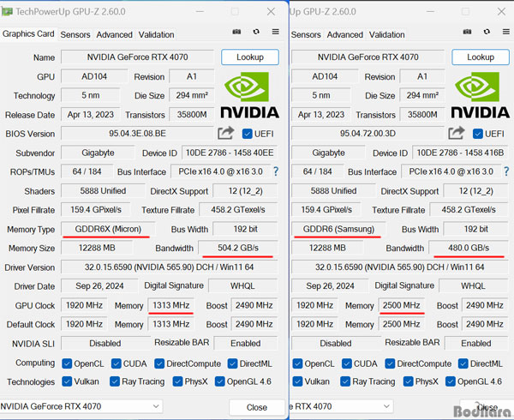
Task: Switch to Advanced tab in right window
Action: click(x=344, y=34)
